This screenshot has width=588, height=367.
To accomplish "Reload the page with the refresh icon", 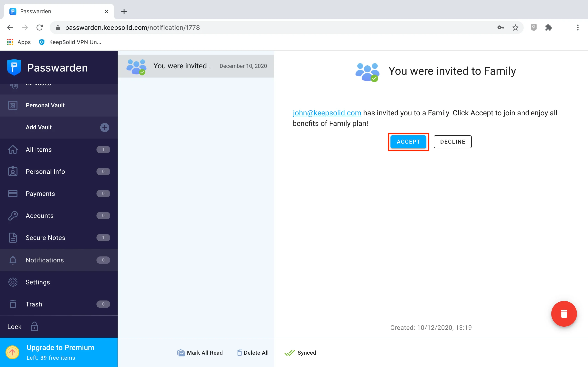I will 40,28.
